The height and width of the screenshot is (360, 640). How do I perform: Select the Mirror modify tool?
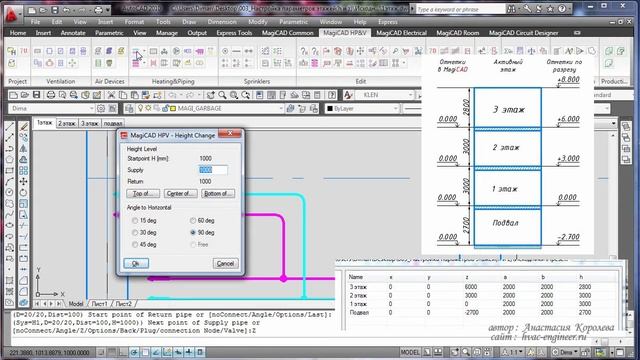[24, 149]
